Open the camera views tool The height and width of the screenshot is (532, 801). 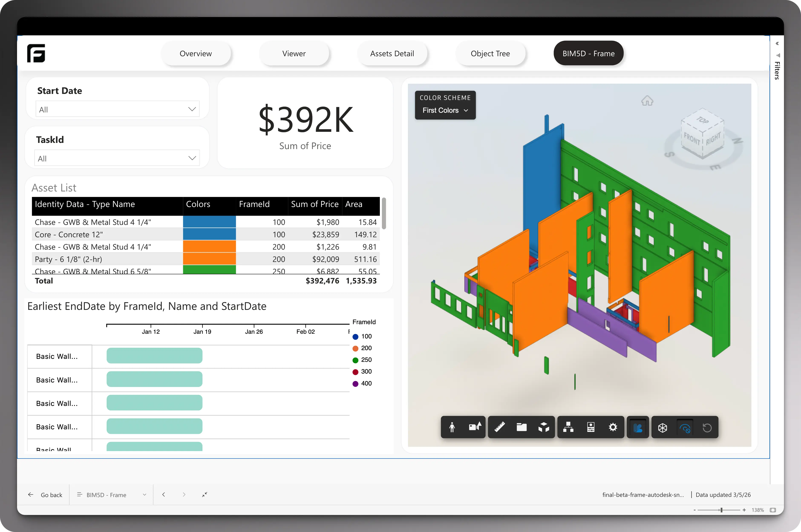coord(475,427)
